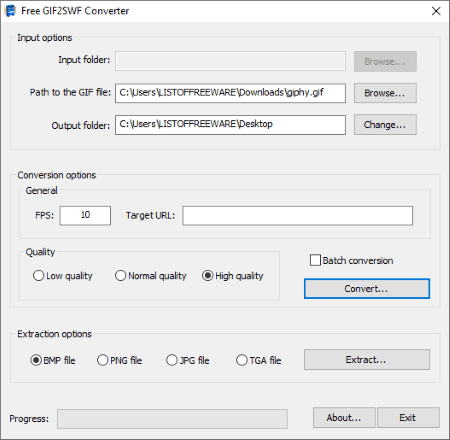This screenshot has width=450, height=440.
Task: Click the Progress bar
Action: click(x=172, y=419)
